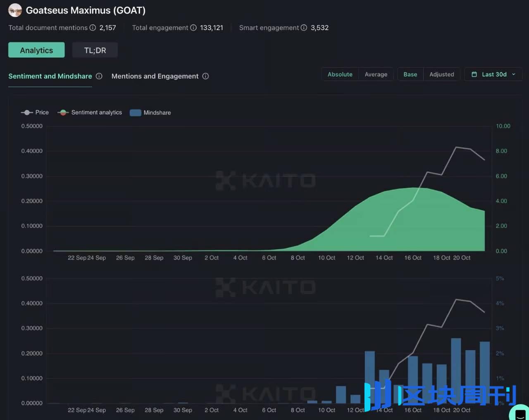Toggle the Sentiment analytics legend entry
This screenshot has width=529, height=420.
pos(90,112)
